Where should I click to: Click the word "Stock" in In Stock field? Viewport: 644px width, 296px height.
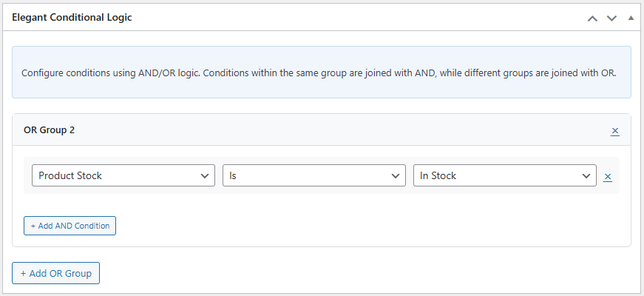(444, 175)
